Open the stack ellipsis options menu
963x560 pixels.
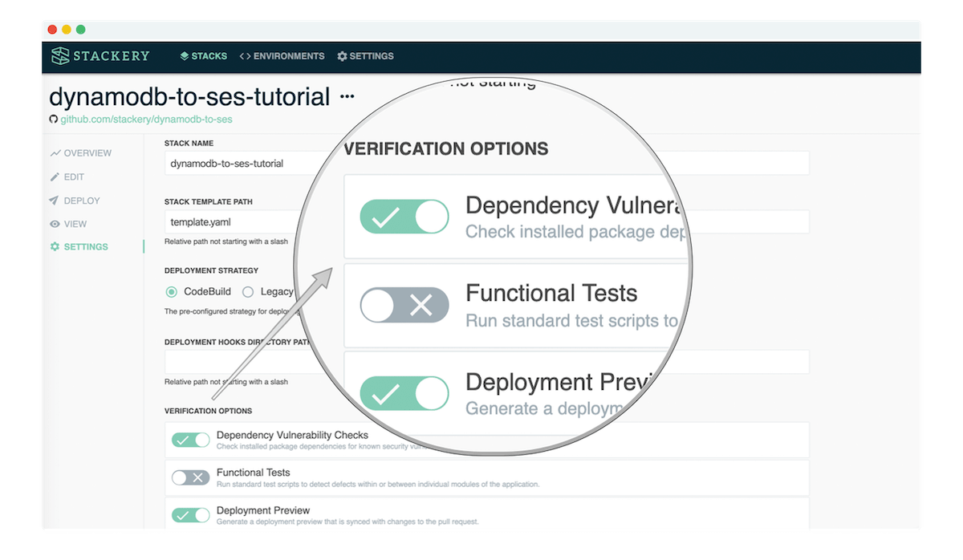coord(347,97)
